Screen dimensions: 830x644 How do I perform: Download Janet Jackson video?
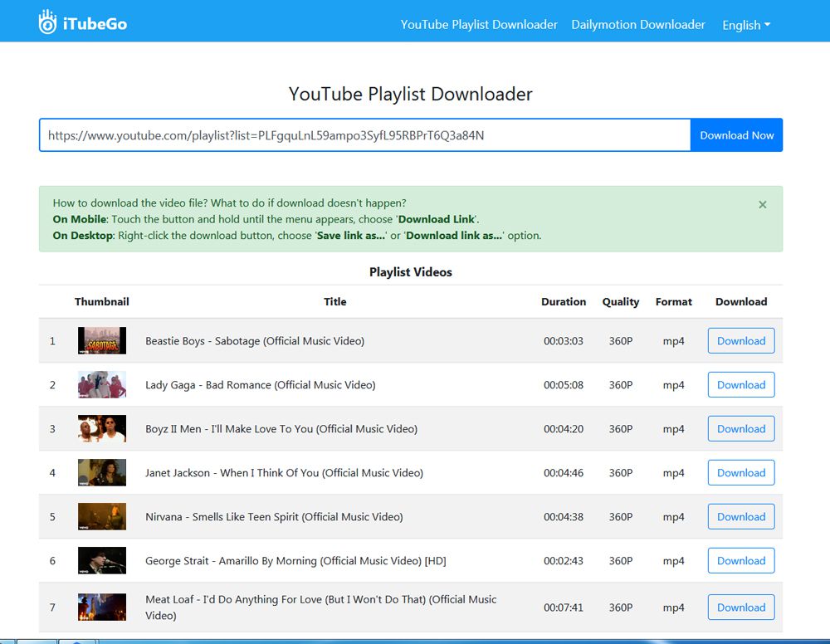pyautogui.click(x=741, y=472)
